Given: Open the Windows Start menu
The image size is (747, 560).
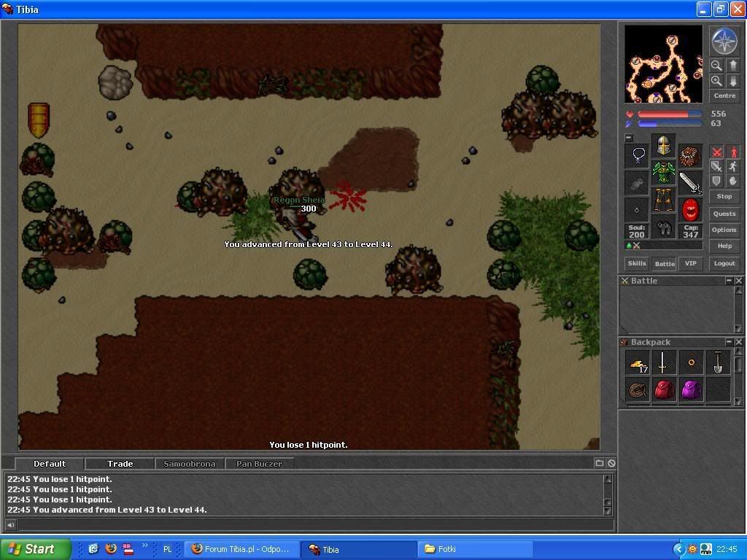Looking at the screenshot, I should (35, 549).
